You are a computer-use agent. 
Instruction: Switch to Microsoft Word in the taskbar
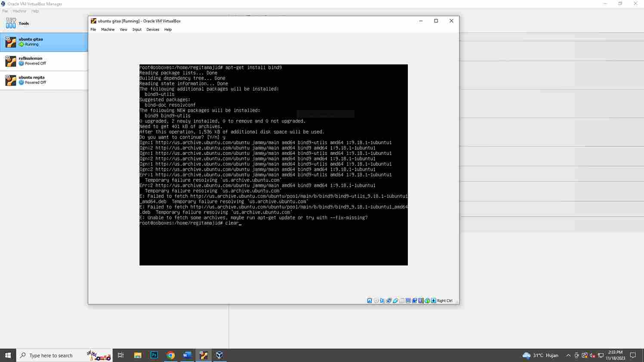187,355
